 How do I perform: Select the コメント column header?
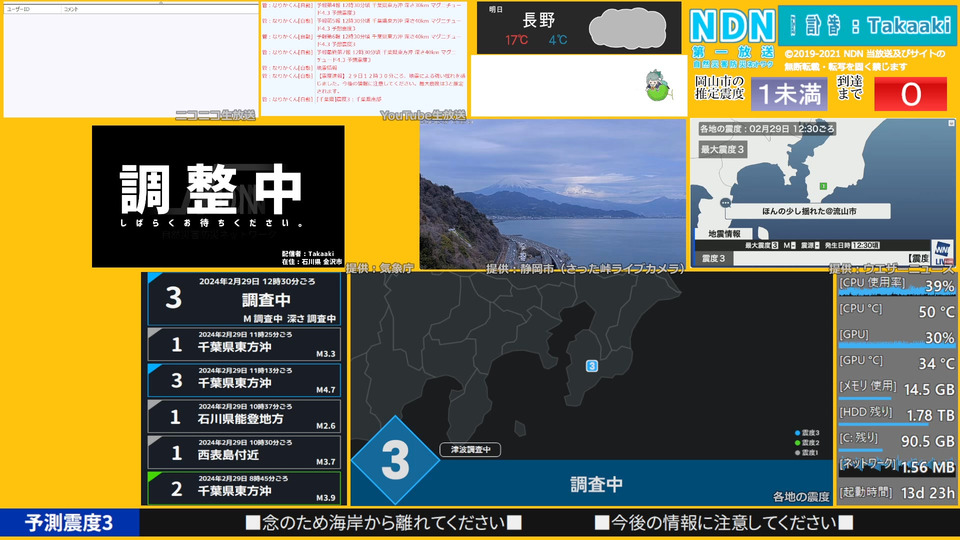pos(160,9)
